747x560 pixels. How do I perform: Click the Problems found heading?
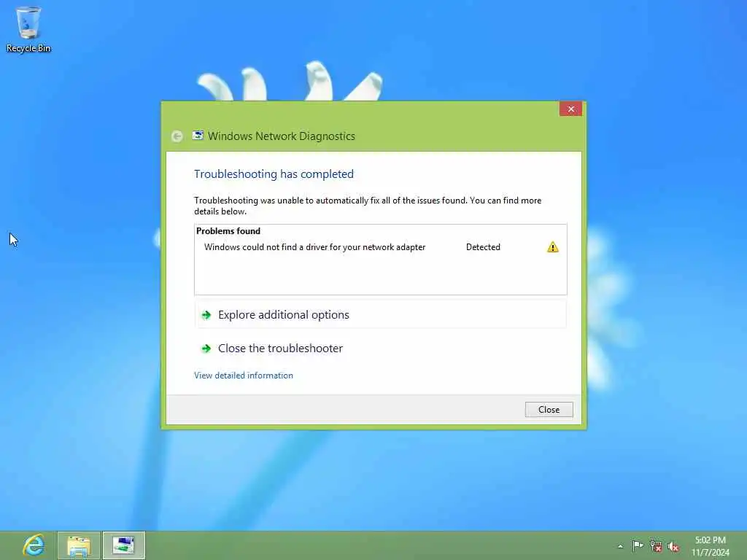click(x=228, y=231)
